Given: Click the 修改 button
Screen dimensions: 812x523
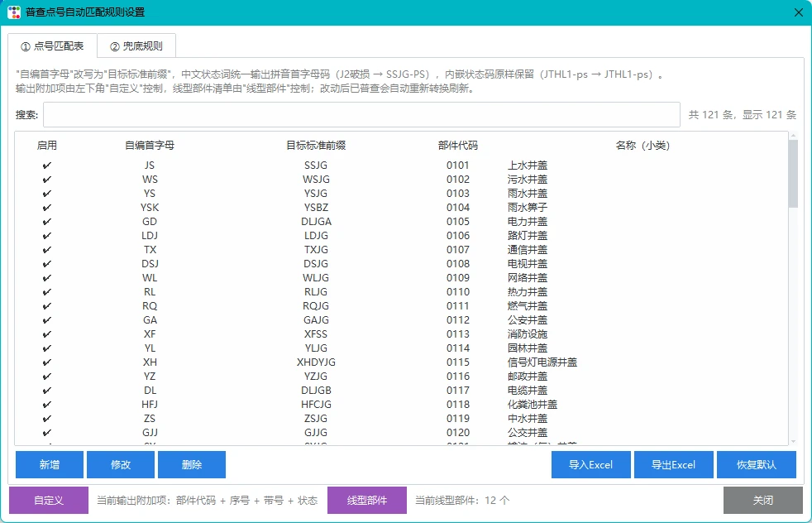Looking at the screenshot, I should tap(121, 464).
